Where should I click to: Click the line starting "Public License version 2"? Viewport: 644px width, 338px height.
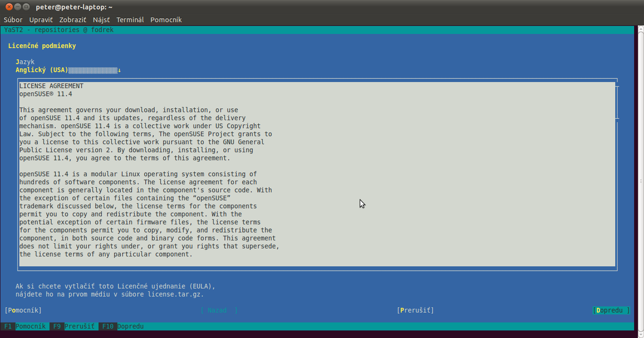pos(136,150)
